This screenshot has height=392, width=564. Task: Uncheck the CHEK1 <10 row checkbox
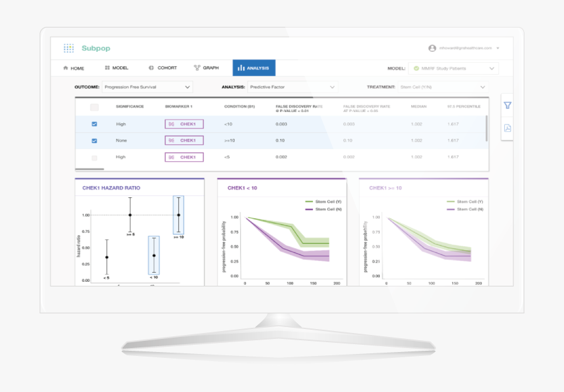(94, 124)
